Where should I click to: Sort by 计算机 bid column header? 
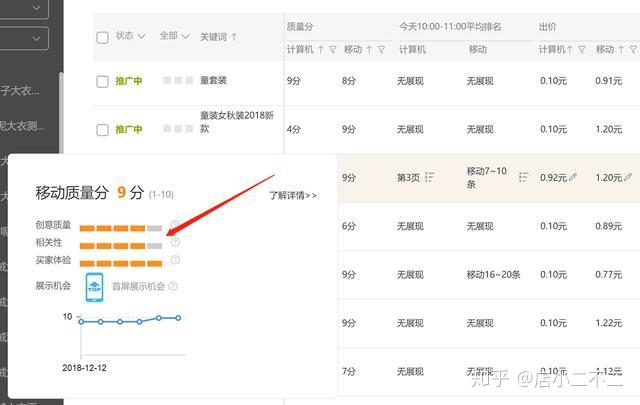tap(556, 50)
